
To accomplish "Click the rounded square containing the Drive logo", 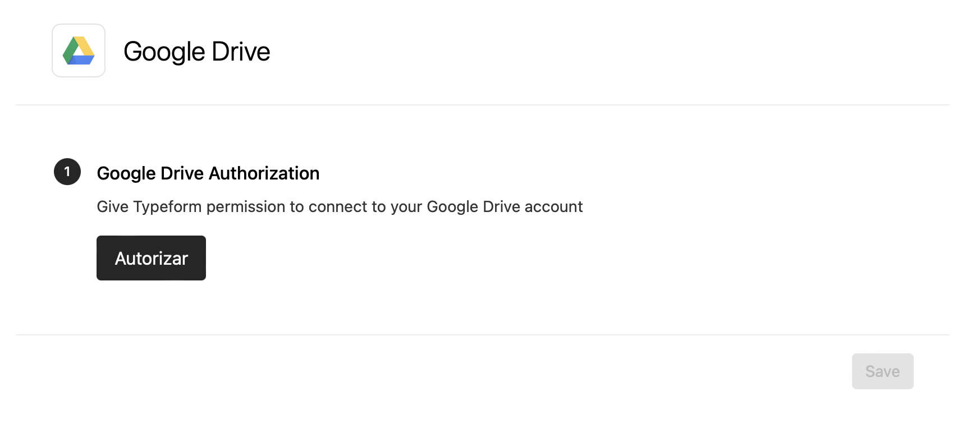I will tap(78, 50).
